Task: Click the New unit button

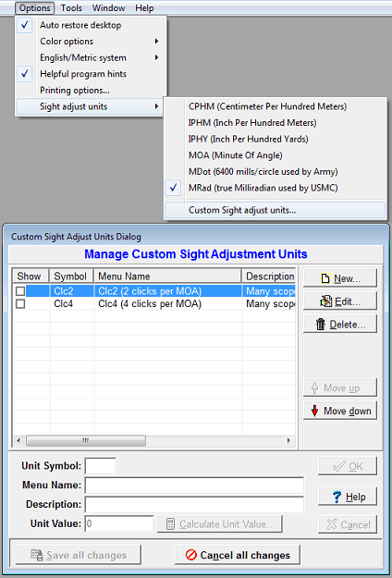Action: [340, 278]
